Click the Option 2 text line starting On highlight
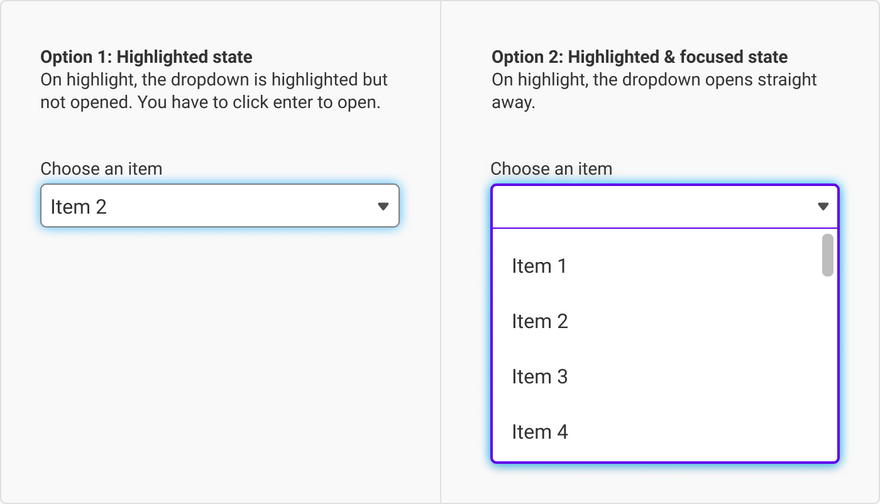Screen dimensions: 880x504 point(654,79)
